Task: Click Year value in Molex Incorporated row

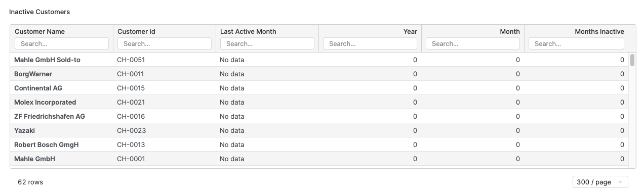Action: tap(415, 102)
